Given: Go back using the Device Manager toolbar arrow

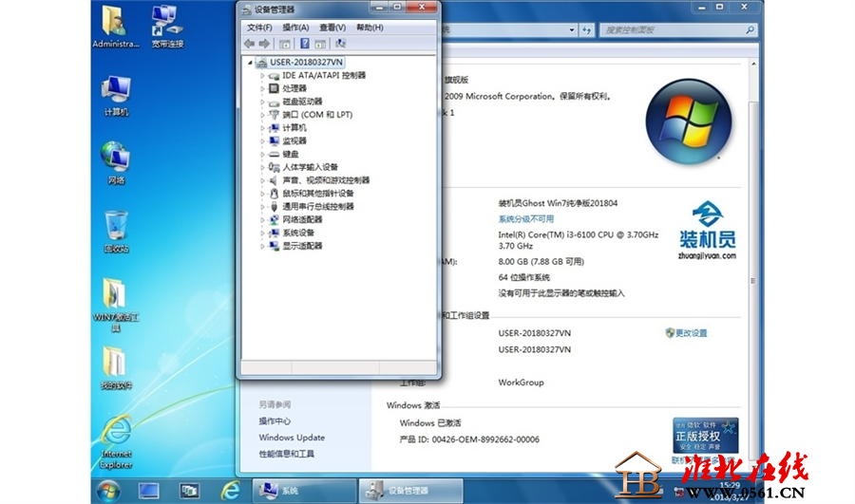Looking at the screenshot, I should coord(249,44).
